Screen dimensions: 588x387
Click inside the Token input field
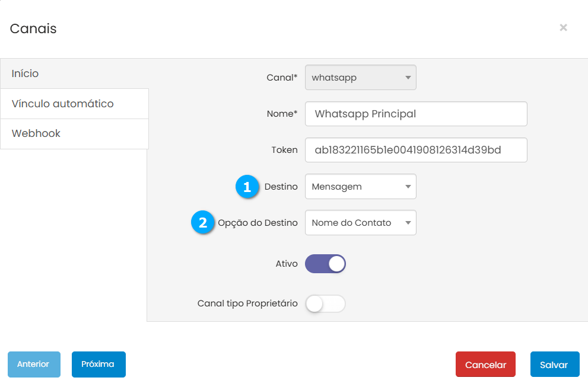tap(415, 150)
